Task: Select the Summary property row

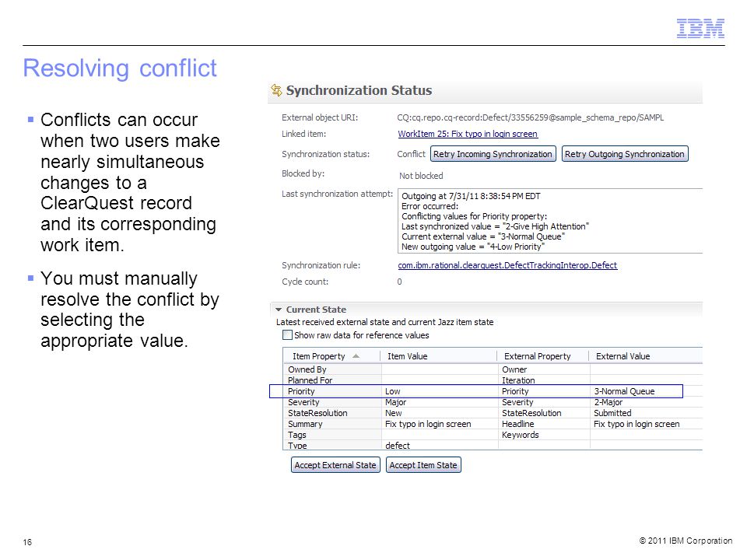Action: coord(493,424)
